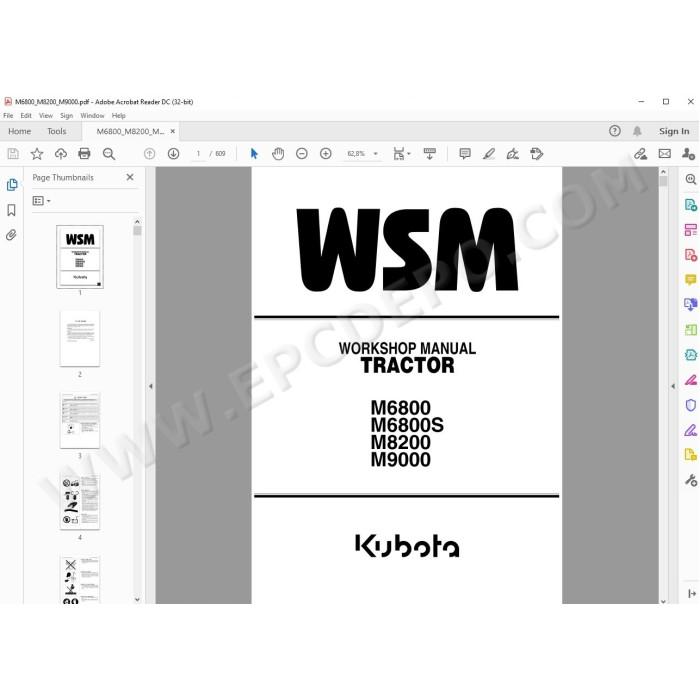Send file by email envelope icon
Viewport: 700px width, 700px height.
665,154
